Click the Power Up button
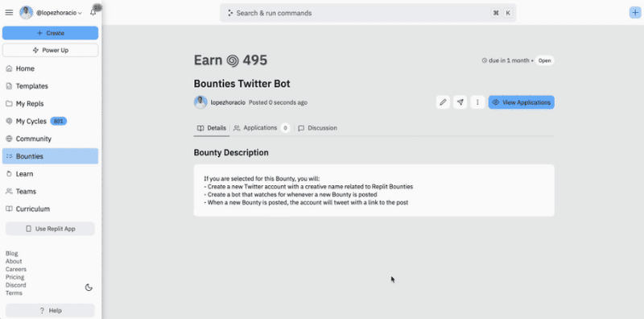Image resolution: width=644 pixels, height=319 pixels. click(50, 50)
